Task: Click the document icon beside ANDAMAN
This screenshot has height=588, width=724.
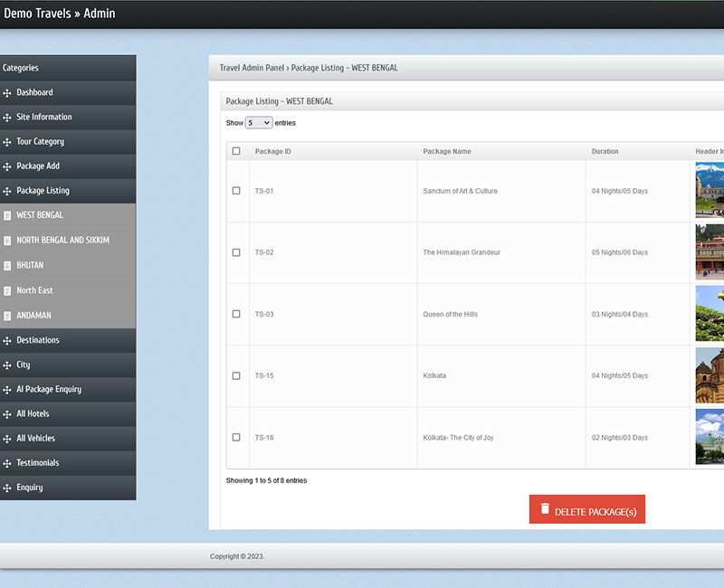Action: coord(7,316)
